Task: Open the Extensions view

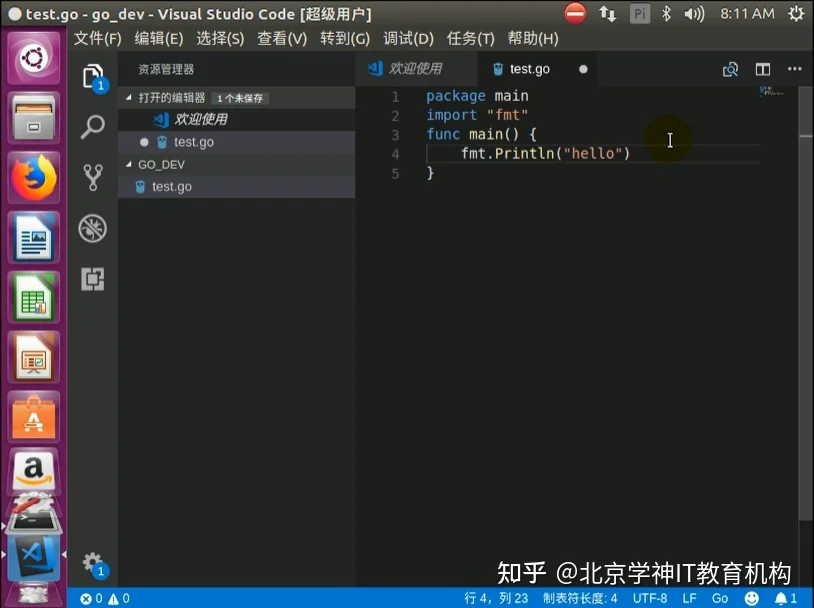Action: [x=93, y=279]
